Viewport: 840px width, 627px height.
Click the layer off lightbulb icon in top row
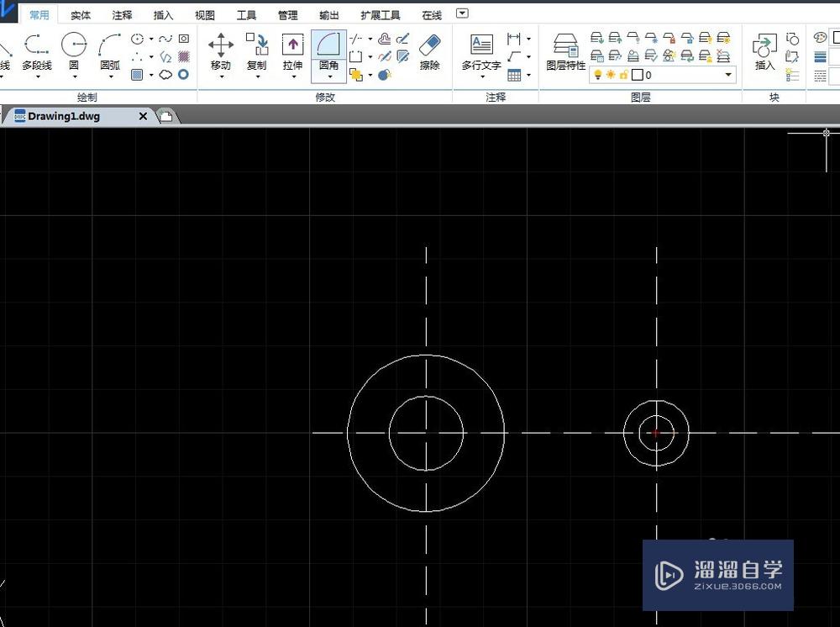(633, 38)
